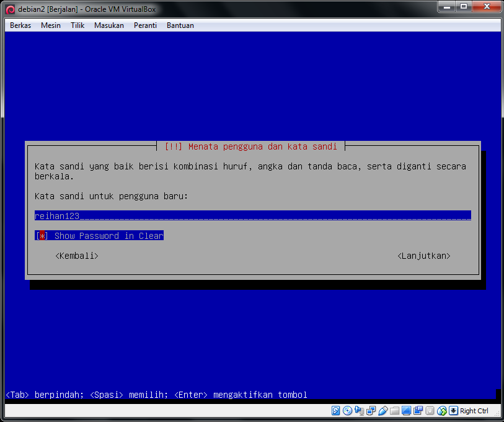Viewport: 504px width, 422px height.
Task: Open the shared folders status icon
Action: point(395,411)
